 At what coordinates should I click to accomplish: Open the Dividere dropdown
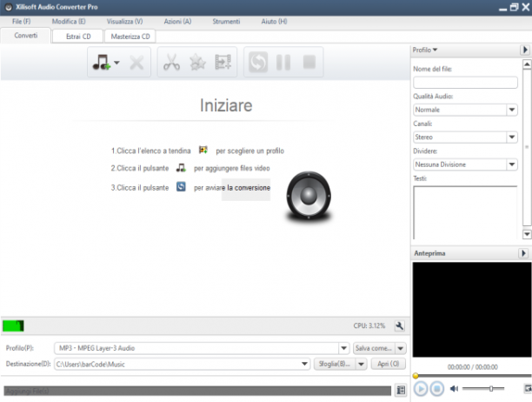coord(512,164)
